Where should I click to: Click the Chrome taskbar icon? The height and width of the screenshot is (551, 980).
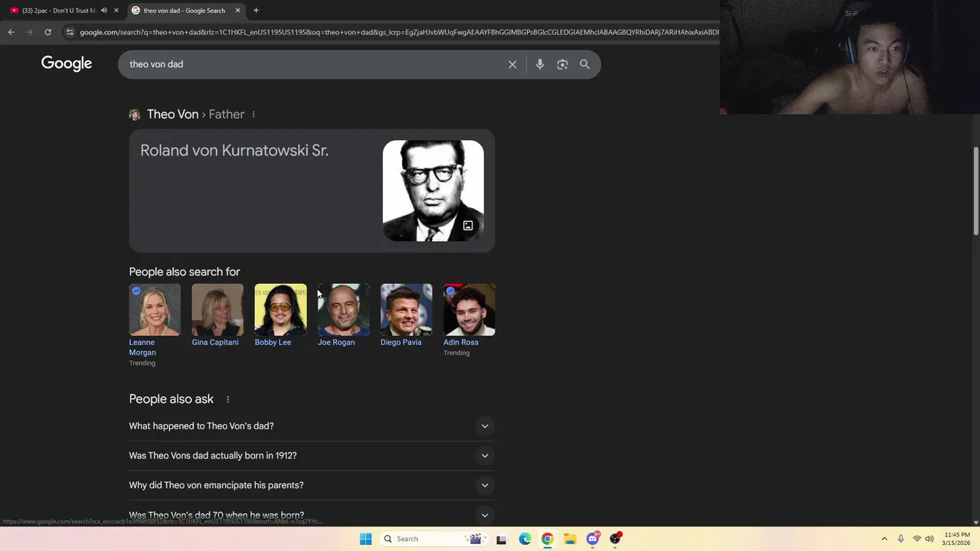[547, 539]
